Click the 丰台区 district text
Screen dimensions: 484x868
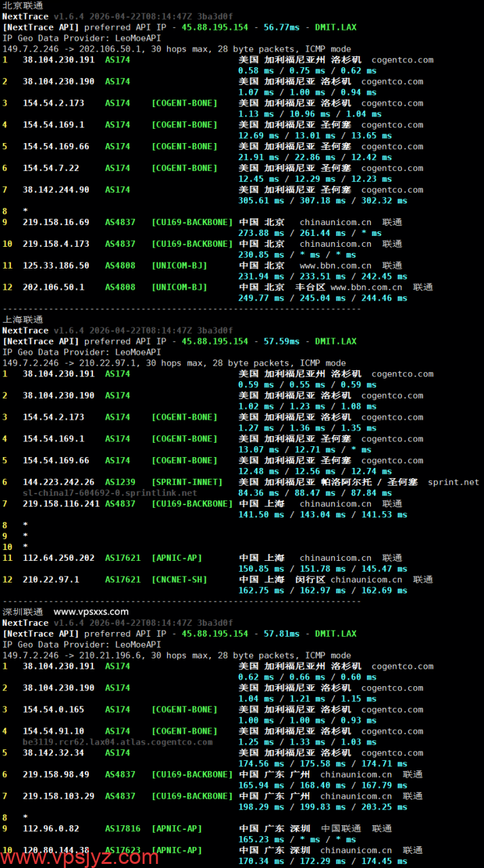(310, 288)
